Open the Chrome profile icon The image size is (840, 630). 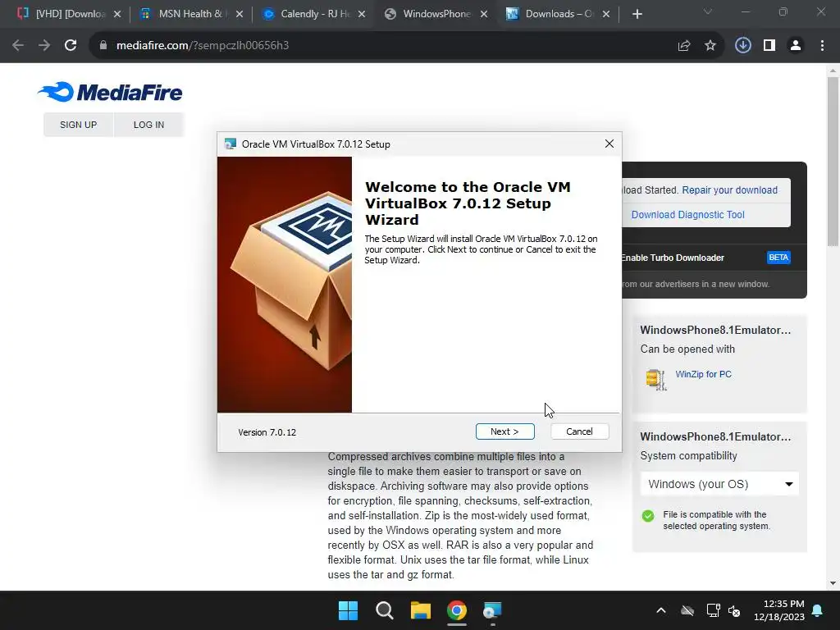(x=796, y=46)
